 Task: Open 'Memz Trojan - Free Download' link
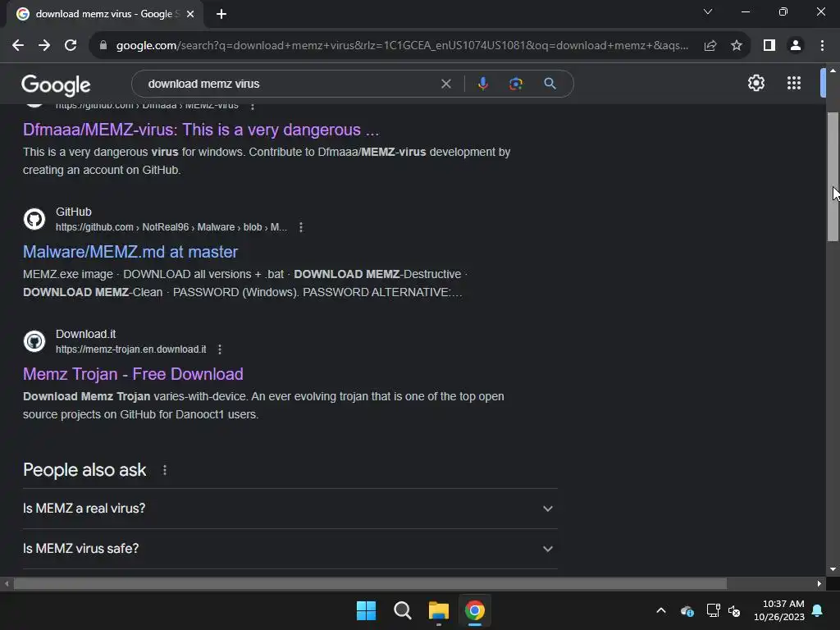click(x=133, y=374)
